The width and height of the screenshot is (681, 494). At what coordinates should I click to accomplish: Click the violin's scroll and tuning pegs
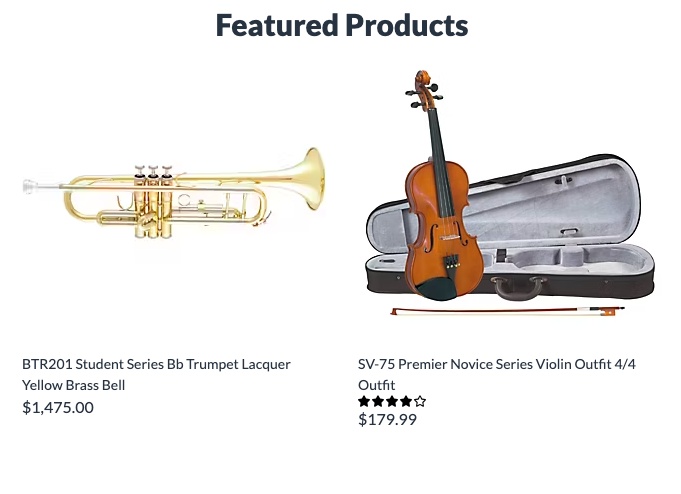tap(423, 90)
